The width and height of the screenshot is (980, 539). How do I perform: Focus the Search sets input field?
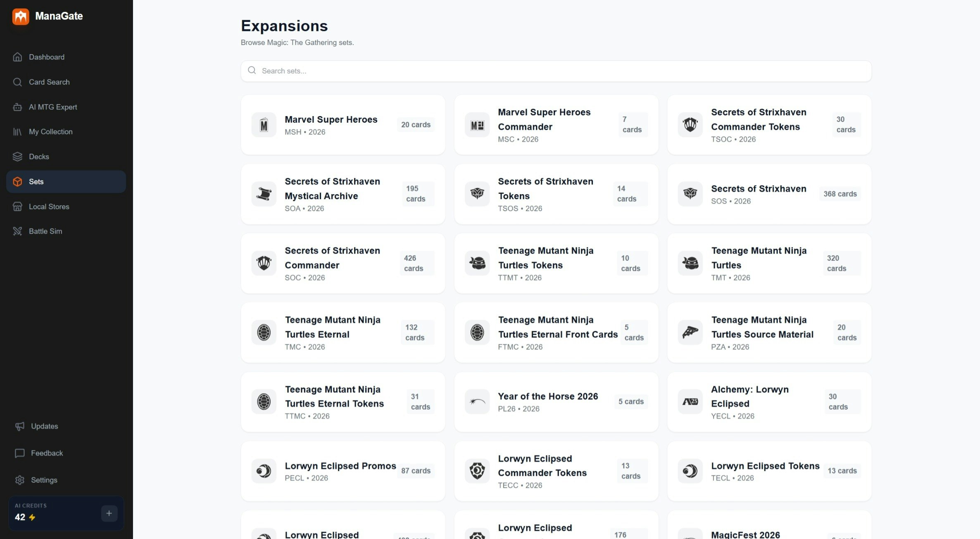556,71
